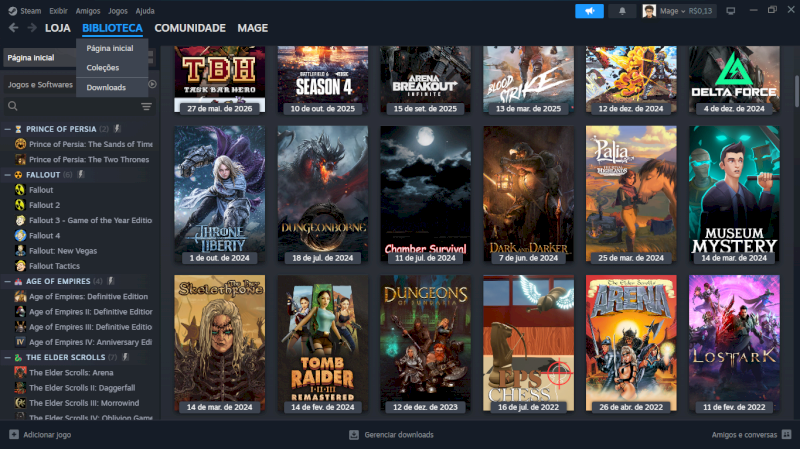Select Age of Empires III: Definitive Edition

pyautogui.click(x=90, y=327)
